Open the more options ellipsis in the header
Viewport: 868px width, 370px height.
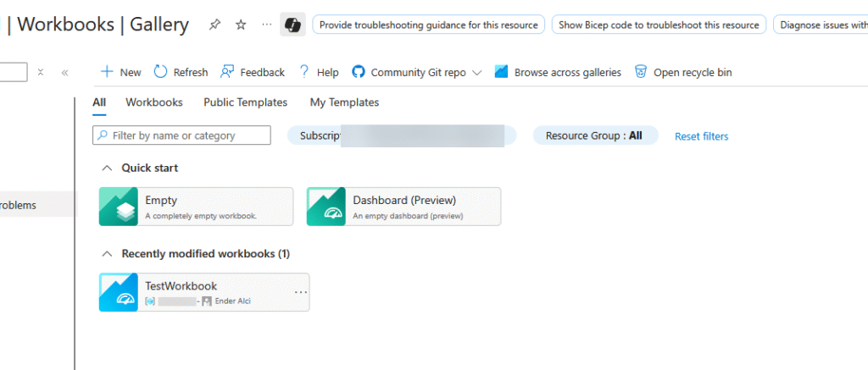(x=267, y=25)
